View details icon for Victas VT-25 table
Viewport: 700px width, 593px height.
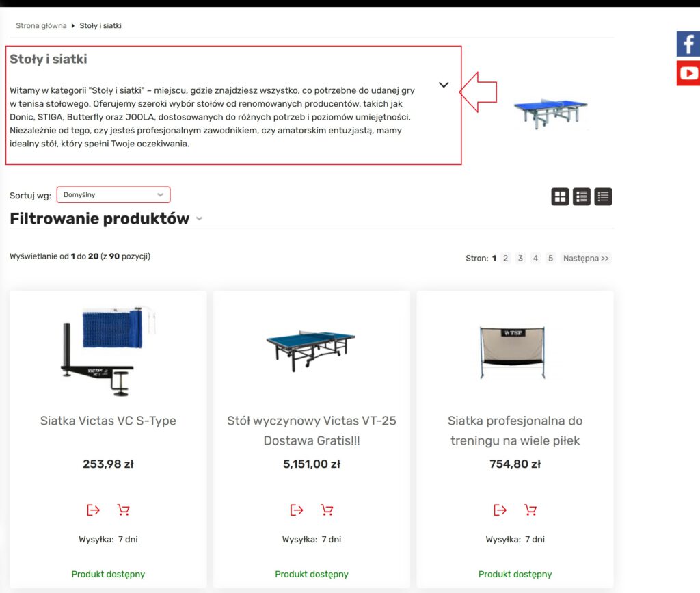click(297, 510)
